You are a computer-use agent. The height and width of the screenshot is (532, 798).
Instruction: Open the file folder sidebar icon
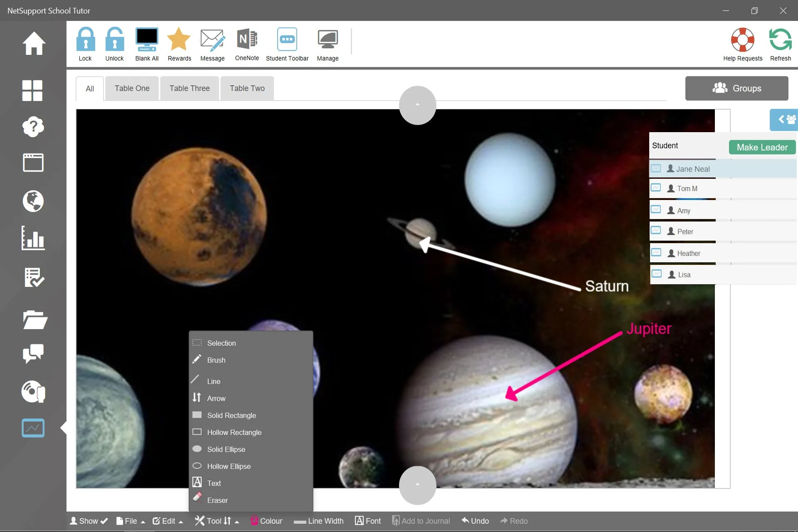(35, 320)
